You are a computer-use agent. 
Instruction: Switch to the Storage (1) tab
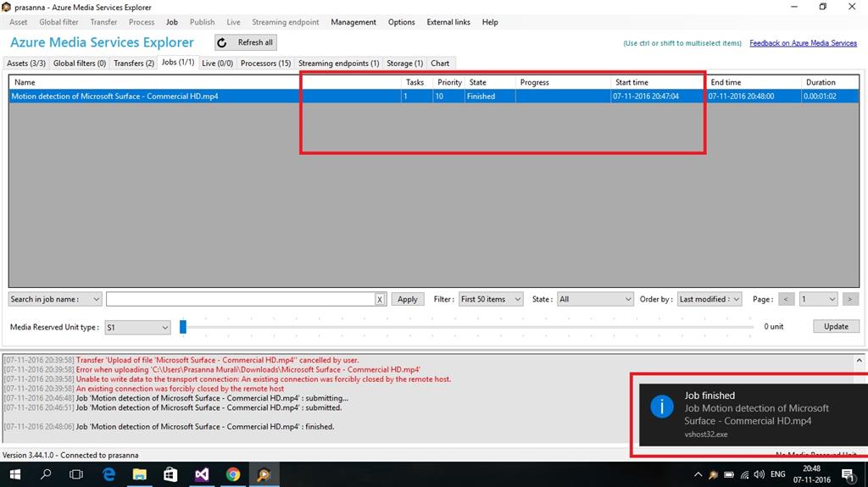click(x=404, y=63)
